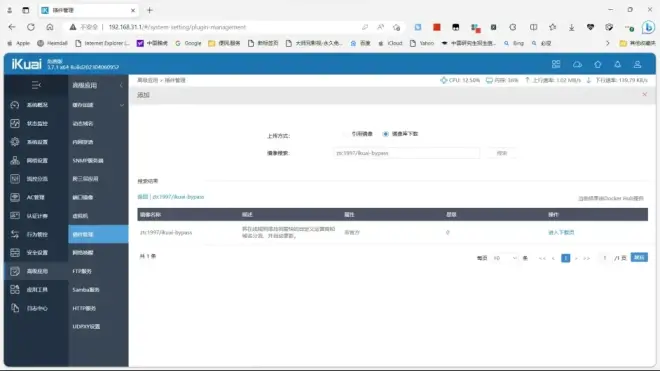Open a new browser tab
This screenshot has width=660, height=371.
(150, 10)
